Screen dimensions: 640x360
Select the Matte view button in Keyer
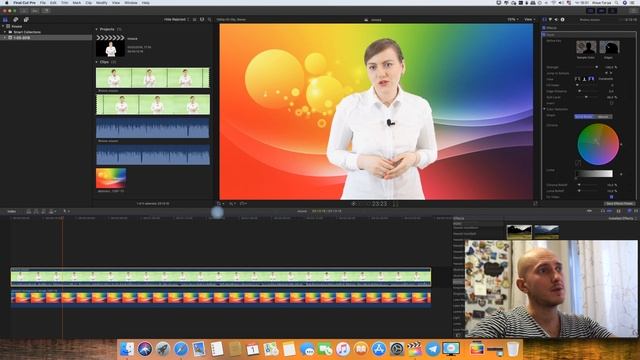[584, 79]
